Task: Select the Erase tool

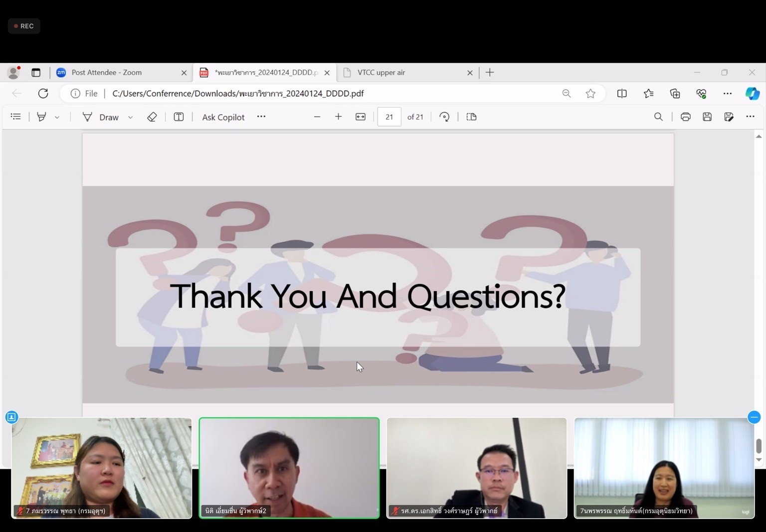Action: (152, 117)
